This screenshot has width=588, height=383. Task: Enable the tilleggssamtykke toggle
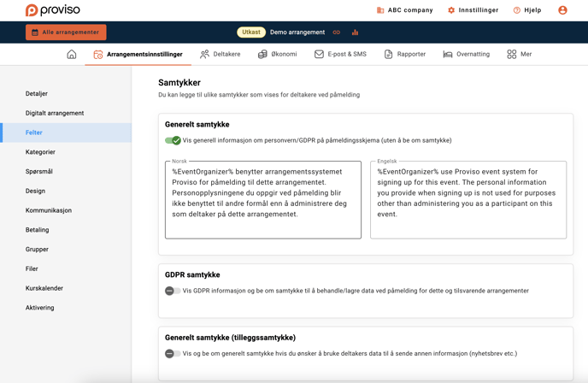(173, 353)
